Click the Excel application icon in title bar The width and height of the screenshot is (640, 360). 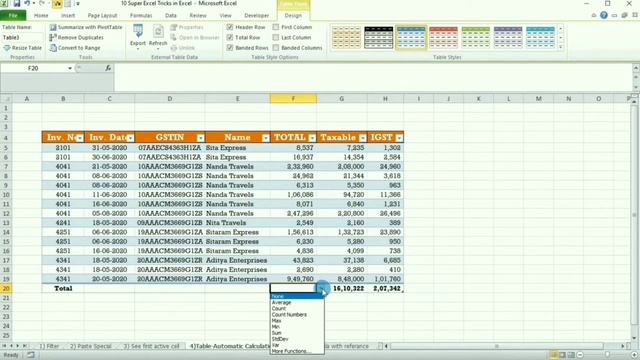5,4
